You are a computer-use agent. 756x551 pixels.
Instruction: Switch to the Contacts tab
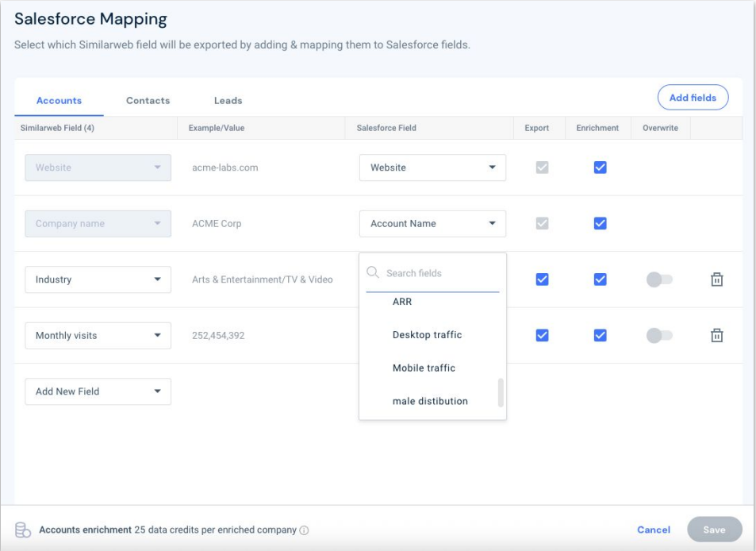(148, 100)
